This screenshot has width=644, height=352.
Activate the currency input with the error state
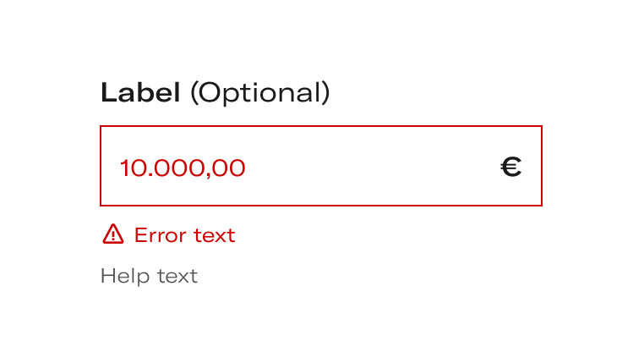(x=321, y=166)
